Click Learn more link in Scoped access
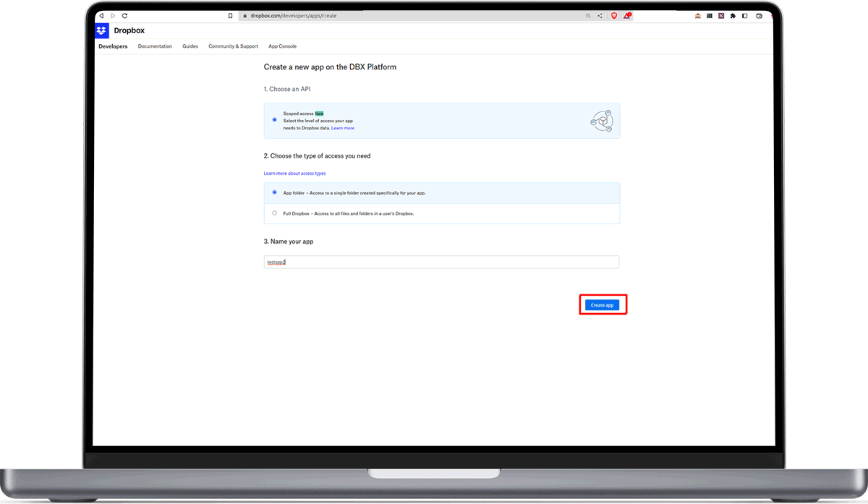Image resolution: width=868 pixels, height=504 pixels. (x=343, y=128)
